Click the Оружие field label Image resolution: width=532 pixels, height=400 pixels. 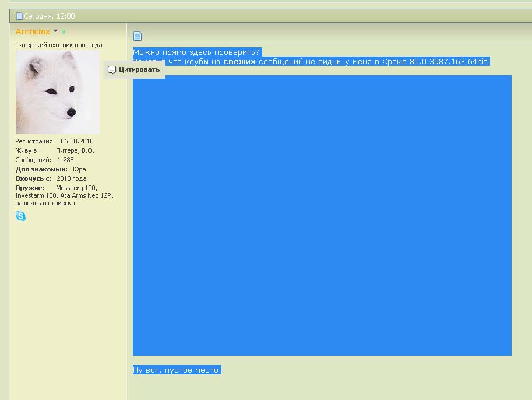tap(30, 188)
